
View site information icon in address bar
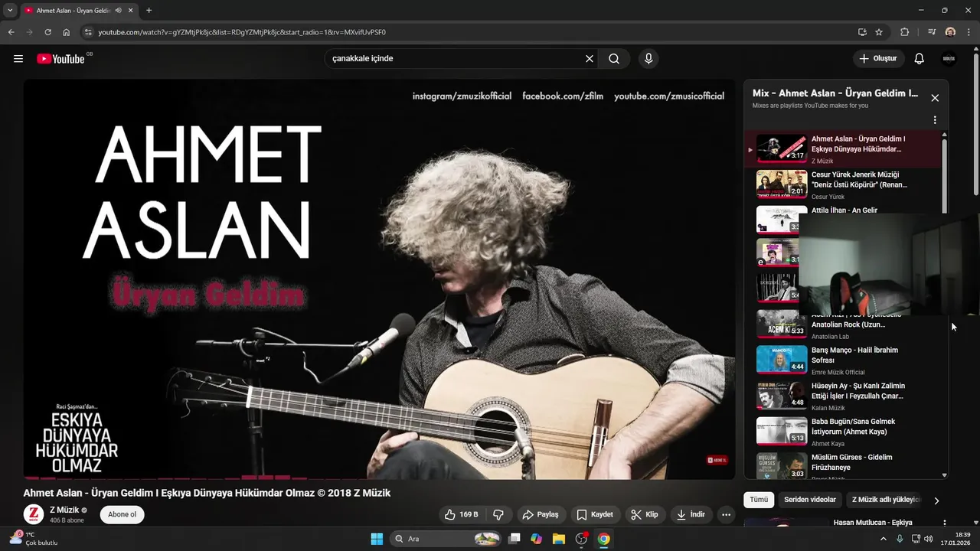pyautogui.click(x=88, y=32)
